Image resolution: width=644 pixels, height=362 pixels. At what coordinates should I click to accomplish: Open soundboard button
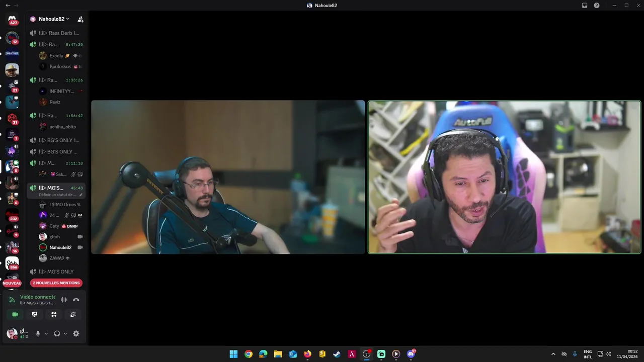(x=73, y=314)
